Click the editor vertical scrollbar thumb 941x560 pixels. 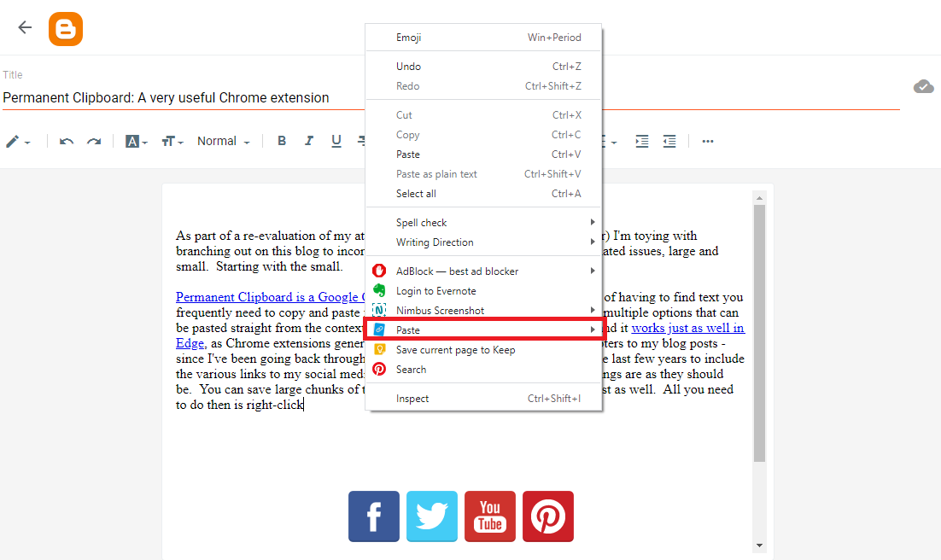coord(759,333)
